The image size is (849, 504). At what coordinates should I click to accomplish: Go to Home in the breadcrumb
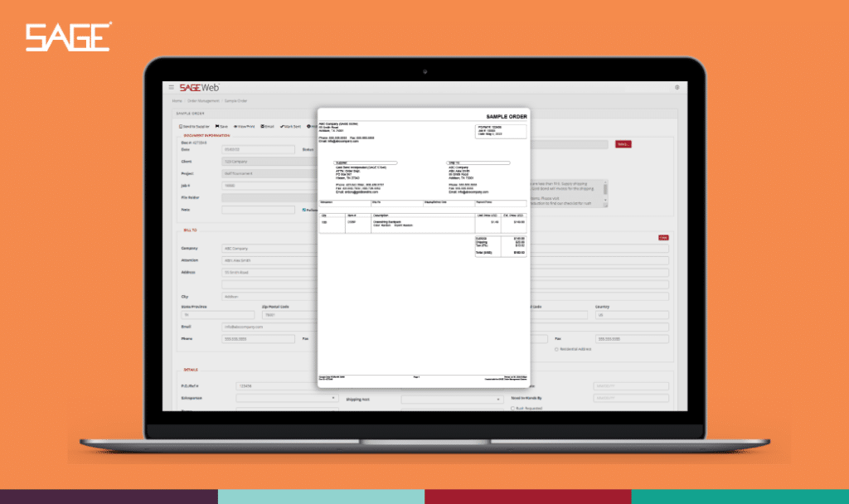pyautogui.click(x=178, y=100)
